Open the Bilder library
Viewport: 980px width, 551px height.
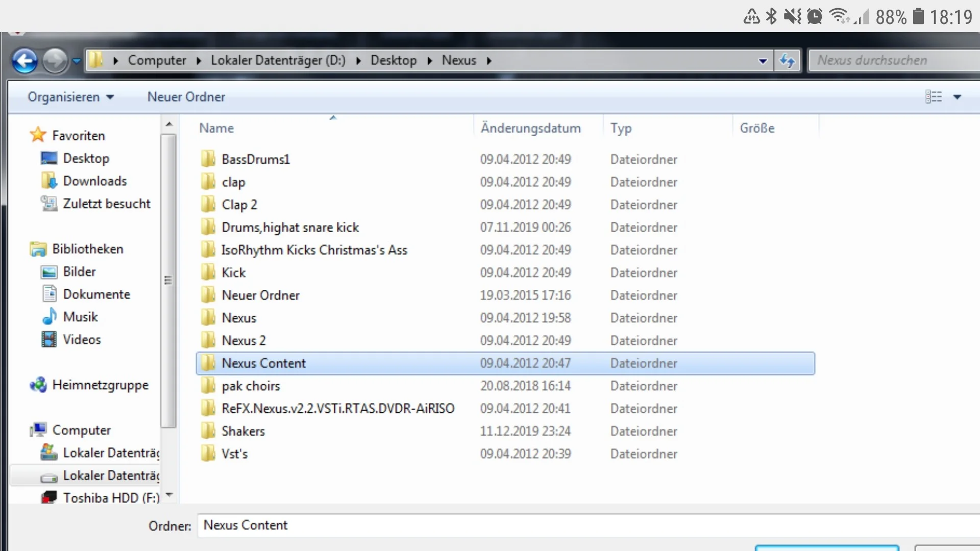pyautogui.click(x=79, y=271)
